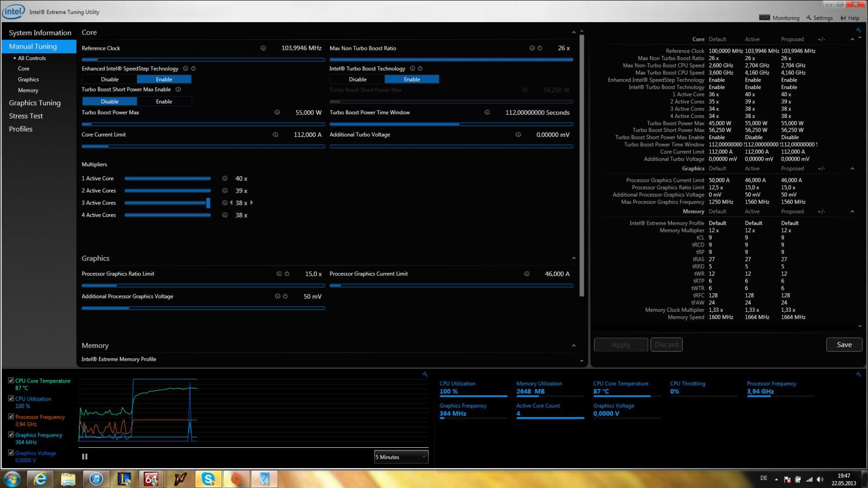Collapse Graphics group in summary panel
Viewport: 868px width, 488px height.
pos(852,168)
